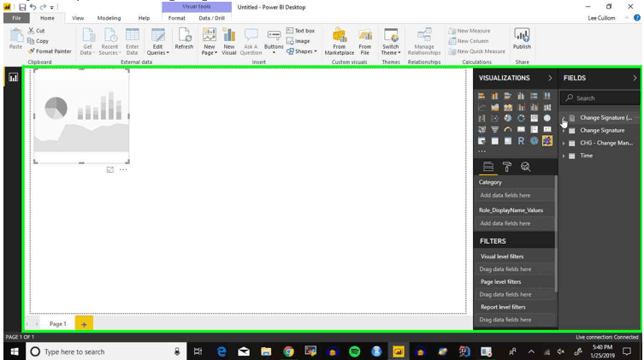Select the clustered column chart visual
This screenshot has height=360, width=644.
pos(521,96)
